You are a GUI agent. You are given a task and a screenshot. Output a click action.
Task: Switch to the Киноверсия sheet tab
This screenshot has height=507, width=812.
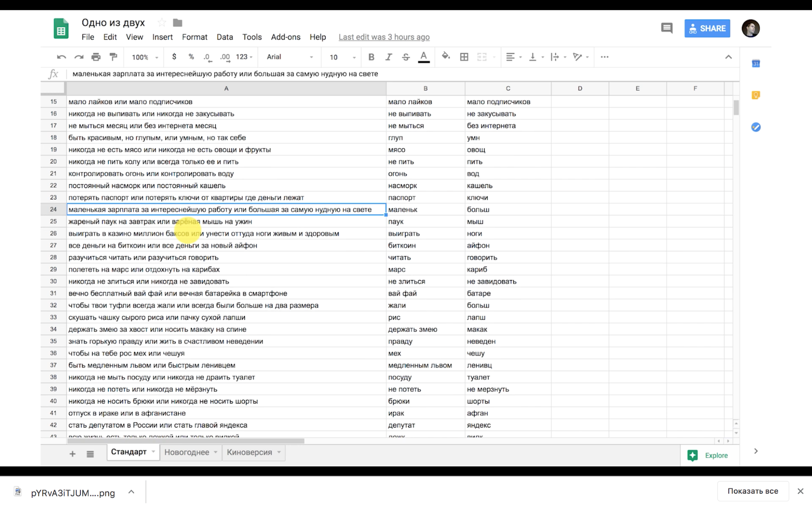tap(249, 452)
